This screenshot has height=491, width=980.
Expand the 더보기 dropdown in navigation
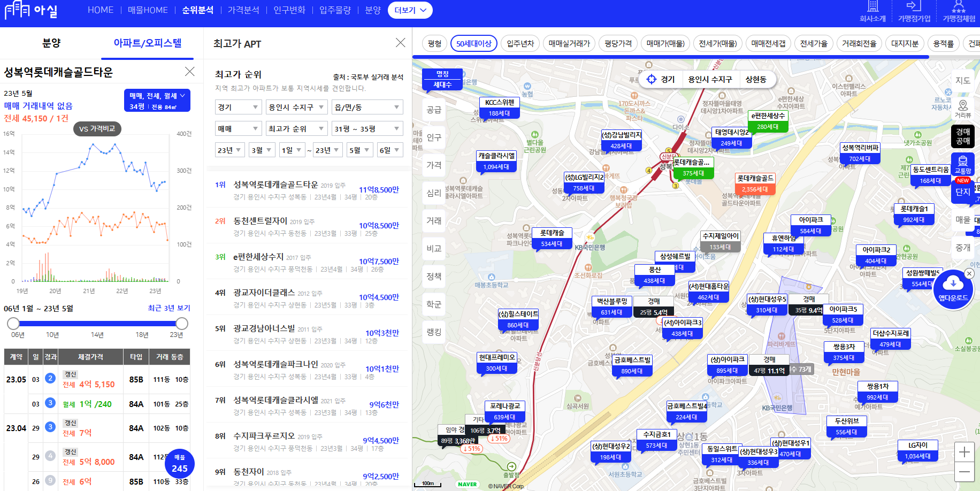click(410, 10)
